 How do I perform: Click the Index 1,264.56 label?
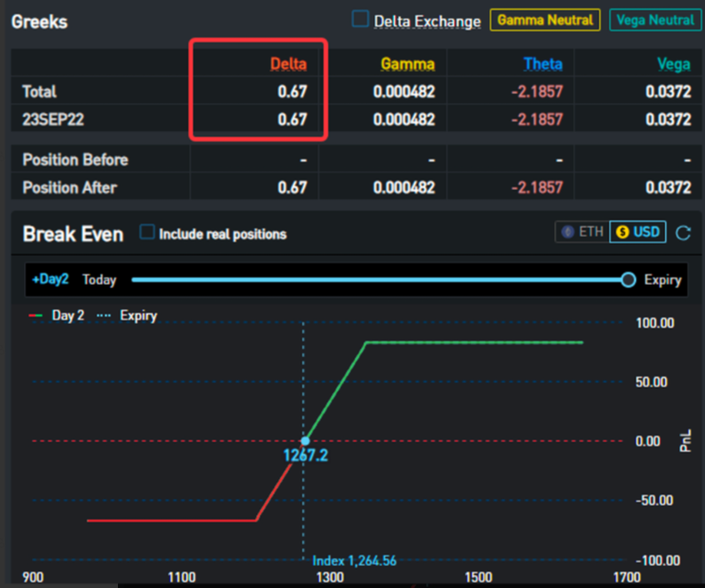[354, 561]
